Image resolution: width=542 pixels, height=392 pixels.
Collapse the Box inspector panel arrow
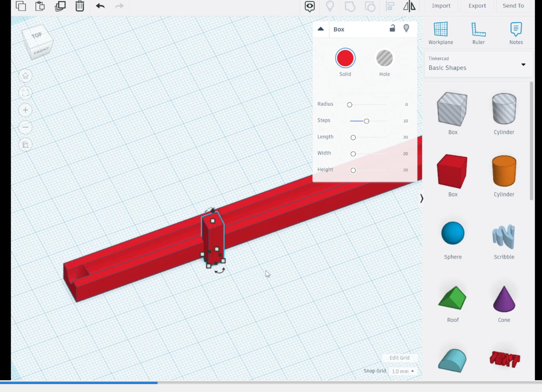321,29
